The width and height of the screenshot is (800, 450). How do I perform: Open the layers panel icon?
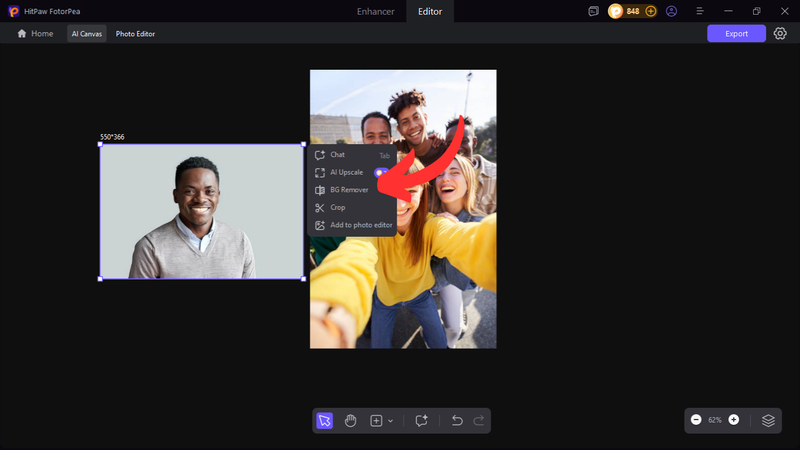pyautogui.click(x=768, y=420)
